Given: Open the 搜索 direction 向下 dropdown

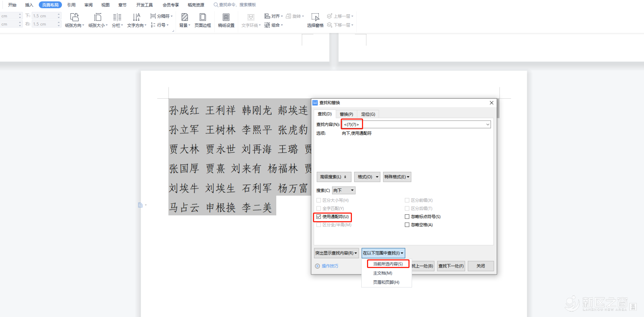Looking at the screenshot, I should click(x=344, y=190).
